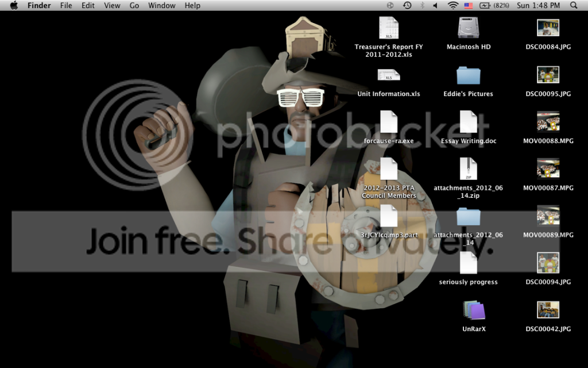Click the Eddie's Pictures name label
The width and height of the screenshot is (588, 368).
[x=469, y=94]
